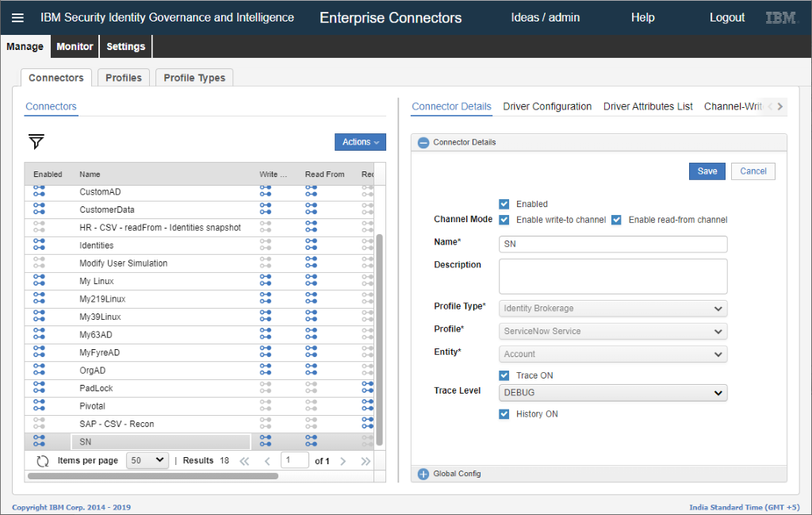Open the hamburger navigation menu

click(x=17, y=17)
